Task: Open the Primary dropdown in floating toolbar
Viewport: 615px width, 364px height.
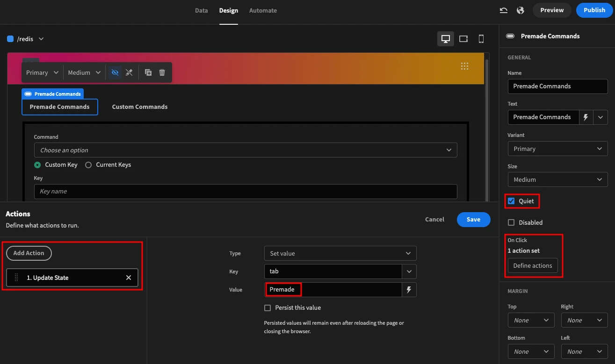Action: (x=42, y=72)
